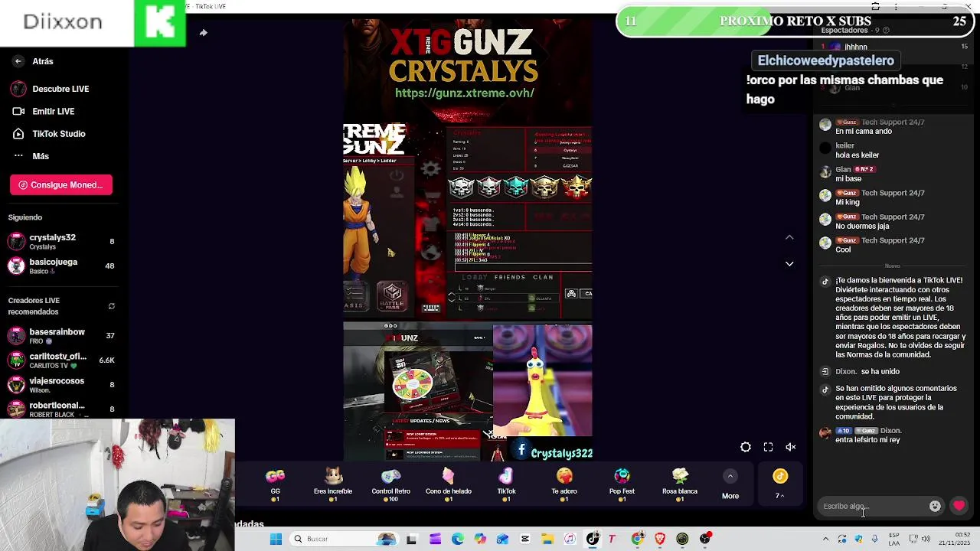This screenshot has width=980, height=551.
Task: Open recommended creator carlitostv_ofi
Action: click(x=60, y=360)
